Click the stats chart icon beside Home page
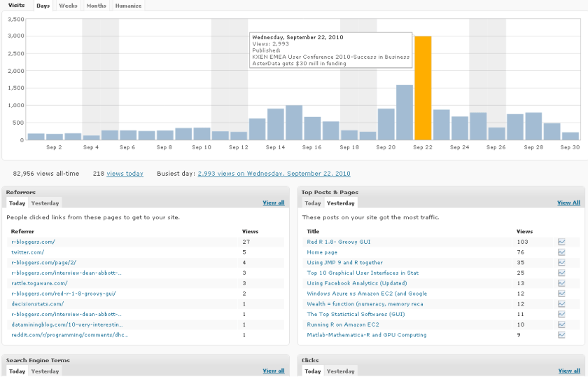This screenshot has width=588, height=377. pos(561,252)
